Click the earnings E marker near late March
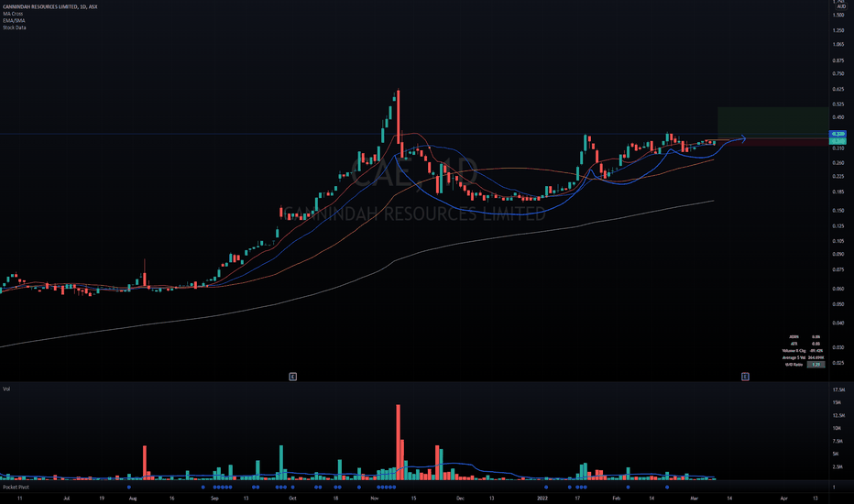Image resolution: width=854 pixels, height=504 pixels. [745, 377]
